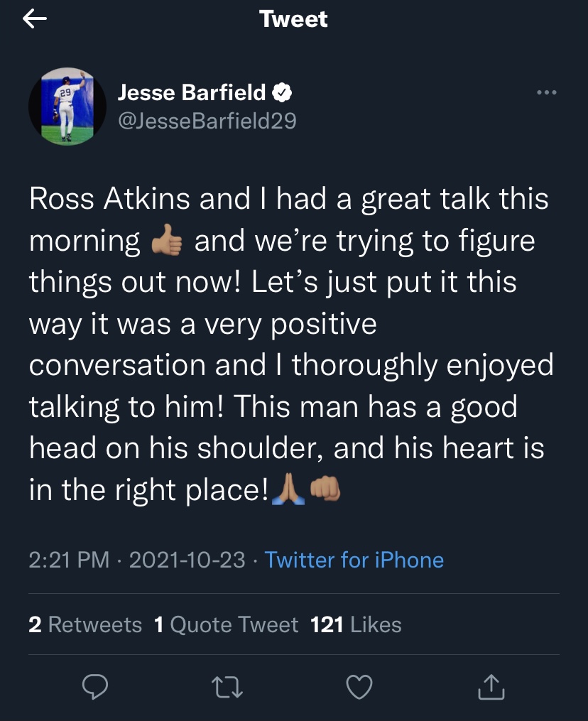Open the share tweet icon
The width and height of the screenshot is (588, 721).
(x=492, y=685)
